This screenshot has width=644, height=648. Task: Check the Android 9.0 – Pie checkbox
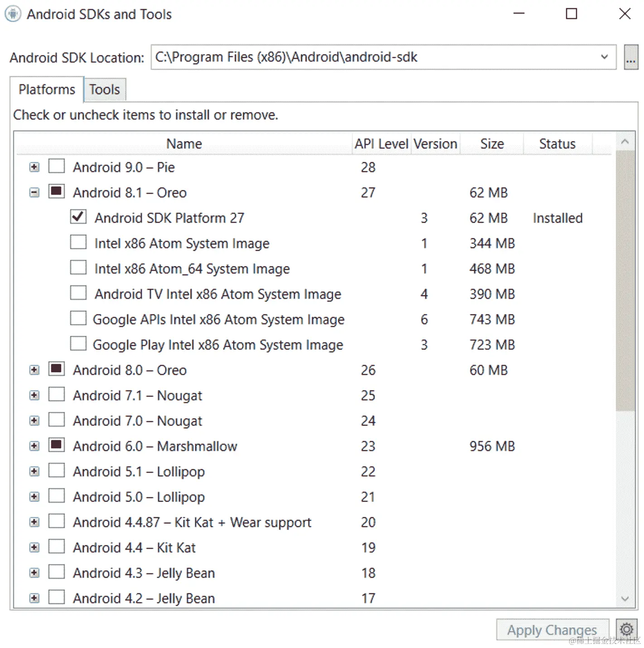57,166
